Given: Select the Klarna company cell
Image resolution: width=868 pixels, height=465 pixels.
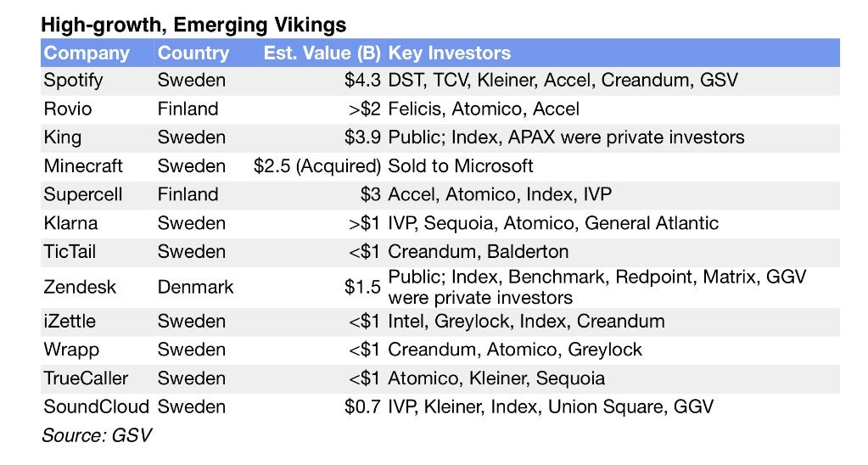Looking at the screenshot, I should click(x=70, y=223).
